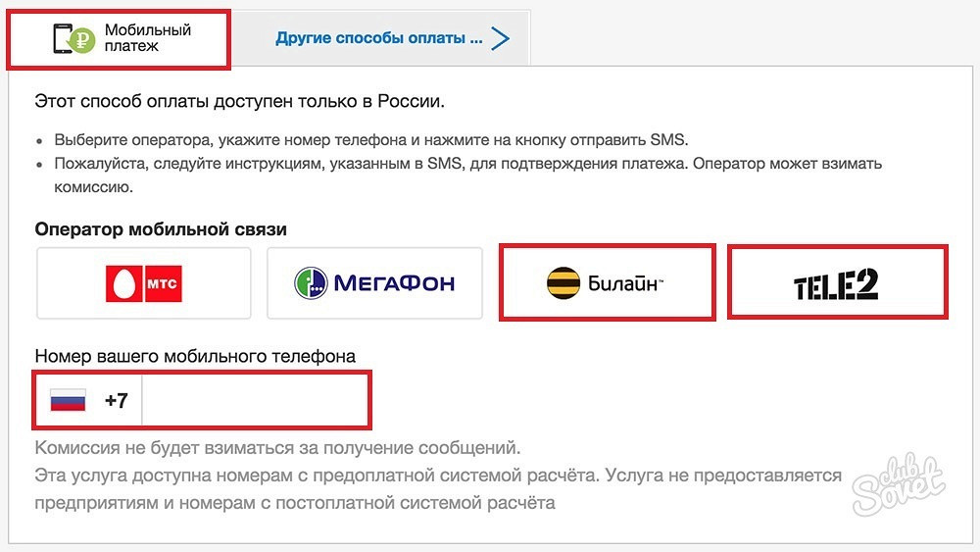
Task: Click the red МТС text square
Action: [x=163, y=283]
